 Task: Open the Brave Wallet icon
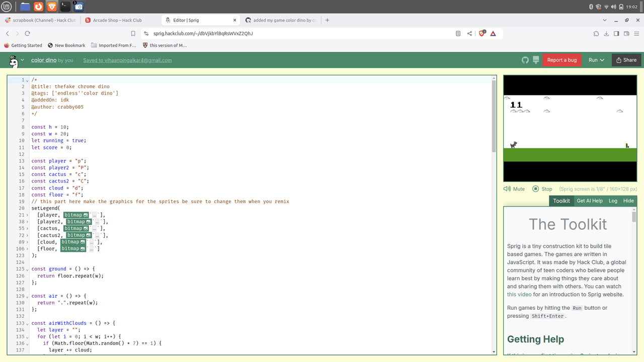coord(626,34)
